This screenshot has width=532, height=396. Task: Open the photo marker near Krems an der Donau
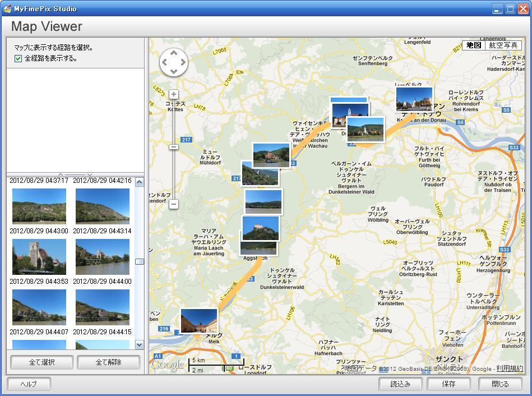tap(414, 99)
